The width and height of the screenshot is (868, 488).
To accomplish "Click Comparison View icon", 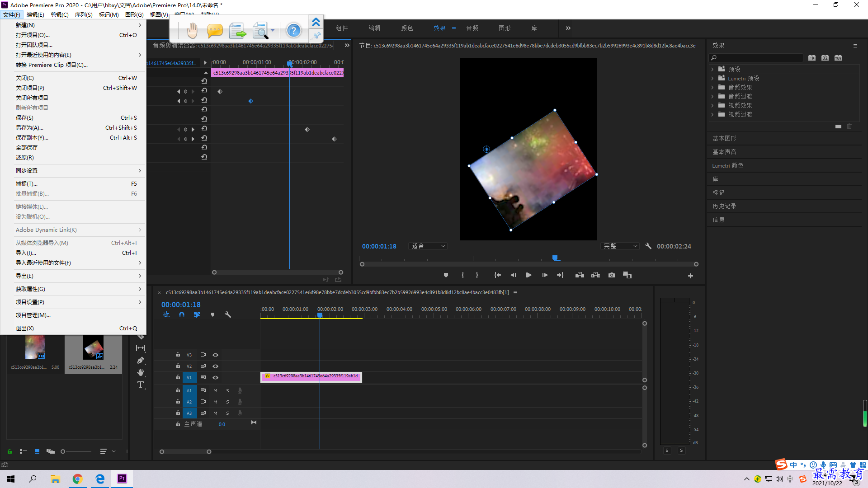I will (x=627, y=275).
